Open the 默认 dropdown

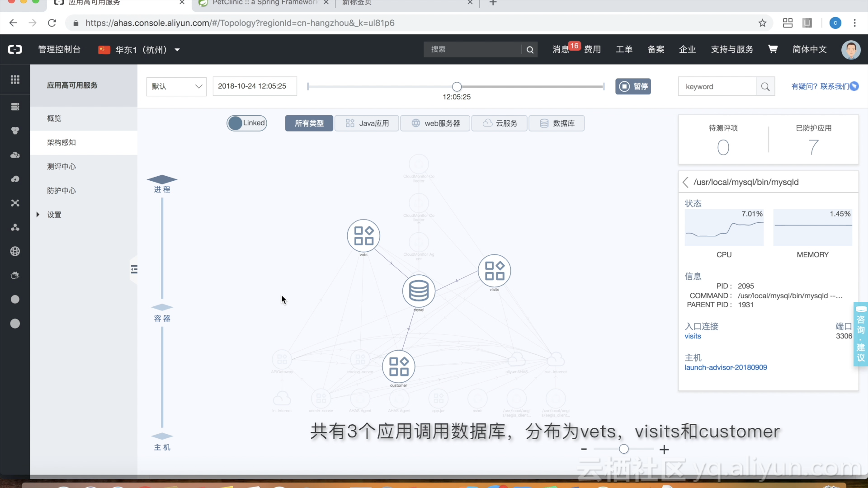click(x=176, y=86)
